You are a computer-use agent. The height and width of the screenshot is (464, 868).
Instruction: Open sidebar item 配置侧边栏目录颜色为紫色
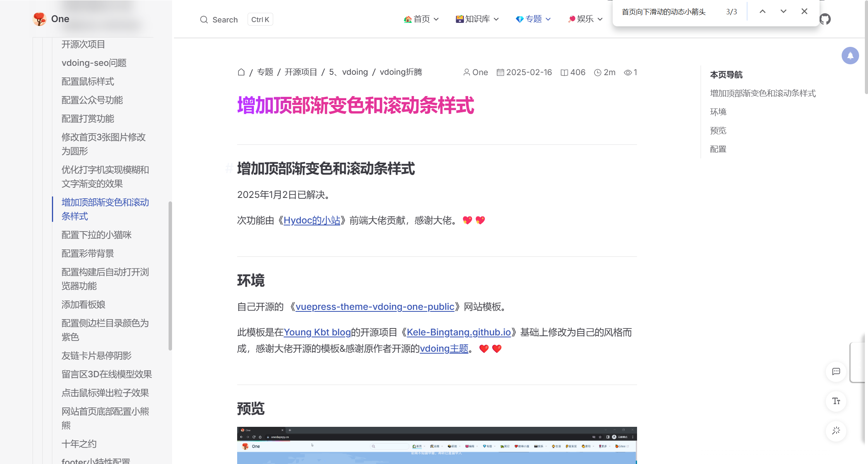point(105,330)
